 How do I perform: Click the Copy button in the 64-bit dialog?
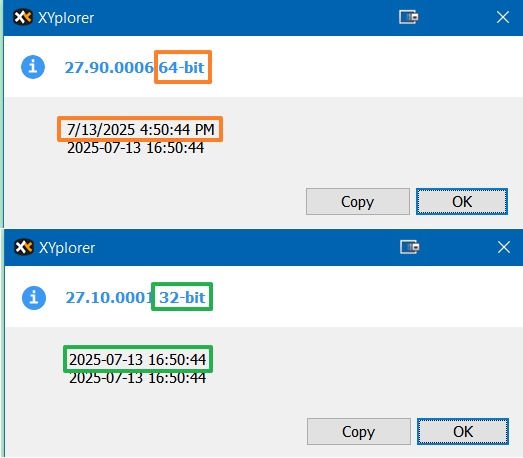tap(358, 201)
